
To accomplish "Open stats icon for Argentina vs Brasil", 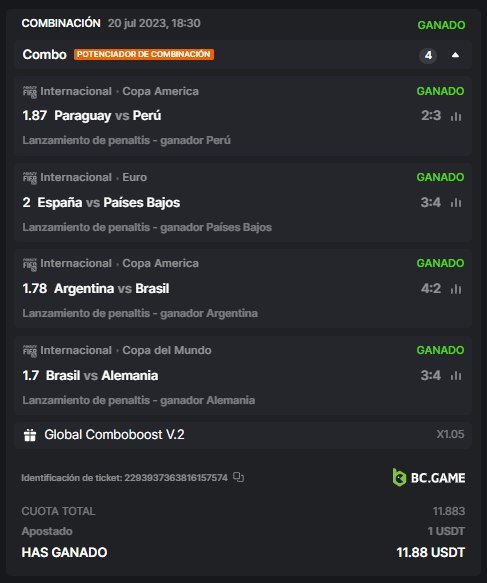I will click(x=456, y=289).
